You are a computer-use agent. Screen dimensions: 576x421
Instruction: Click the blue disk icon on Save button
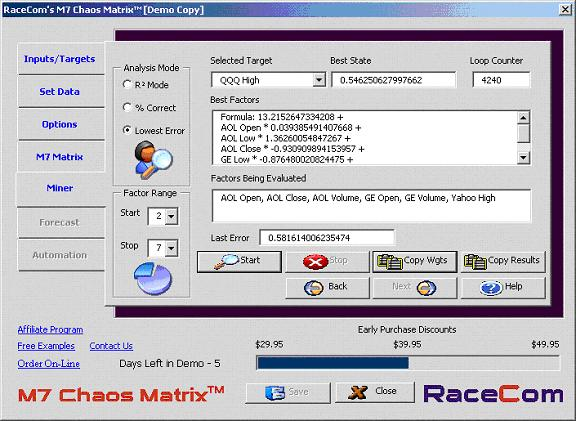275,393
